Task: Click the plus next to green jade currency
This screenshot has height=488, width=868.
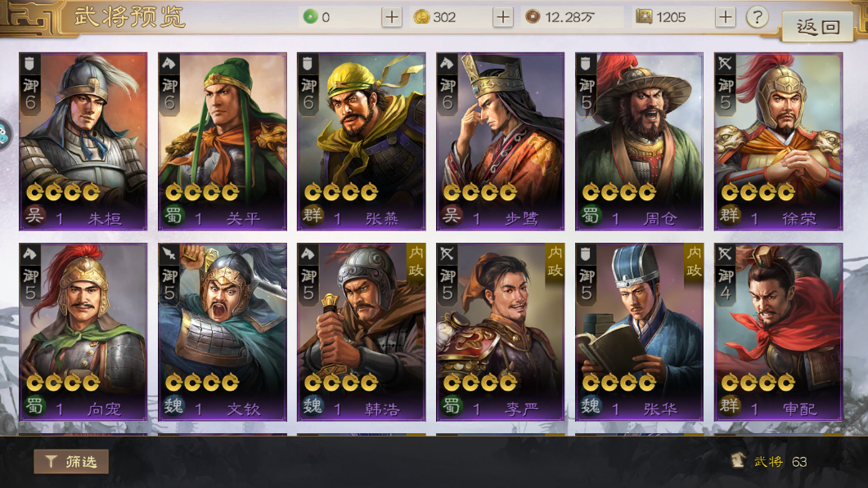Action: (x=391, y=17)
